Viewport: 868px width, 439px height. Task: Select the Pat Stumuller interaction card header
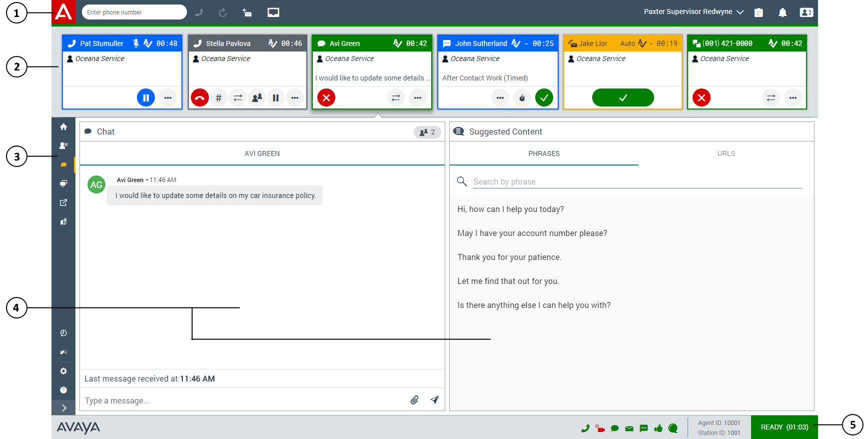click(x=122, y=43)
